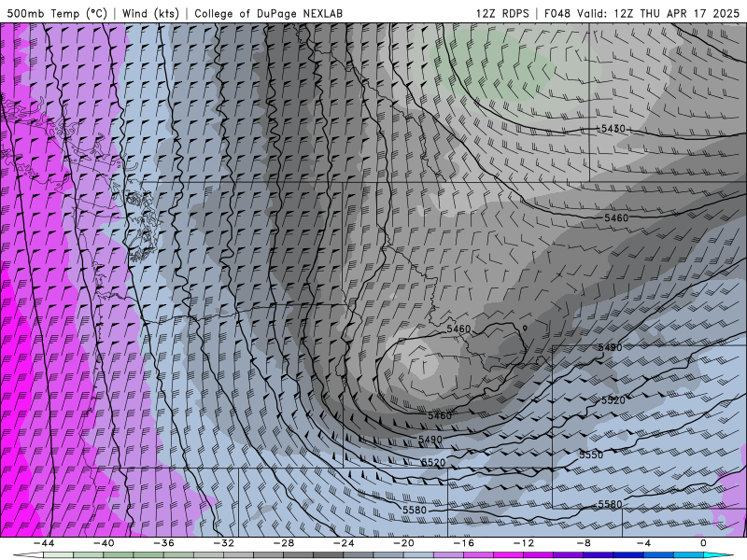Click 'College of DuPage NEXLAB' credit text
747x560 pixels.
268,13
